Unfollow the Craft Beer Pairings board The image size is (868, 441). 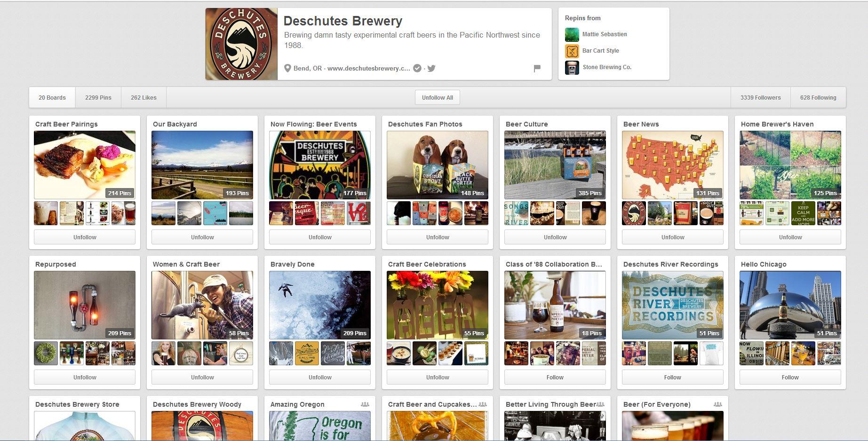tap(85, 237)
